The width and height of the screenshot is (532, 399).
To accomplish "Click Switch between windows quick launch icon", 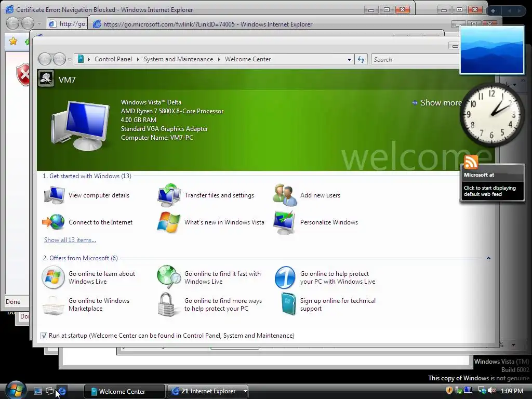I will 49,391.
